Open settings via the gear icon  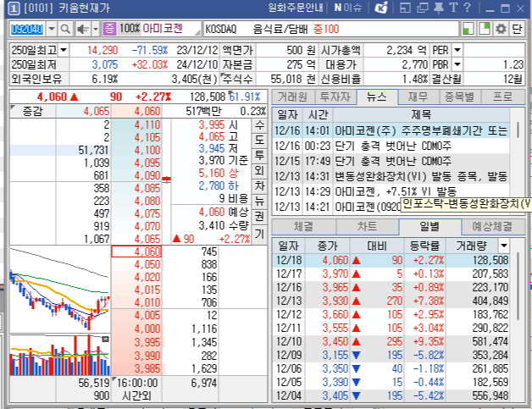coord(501,29)
